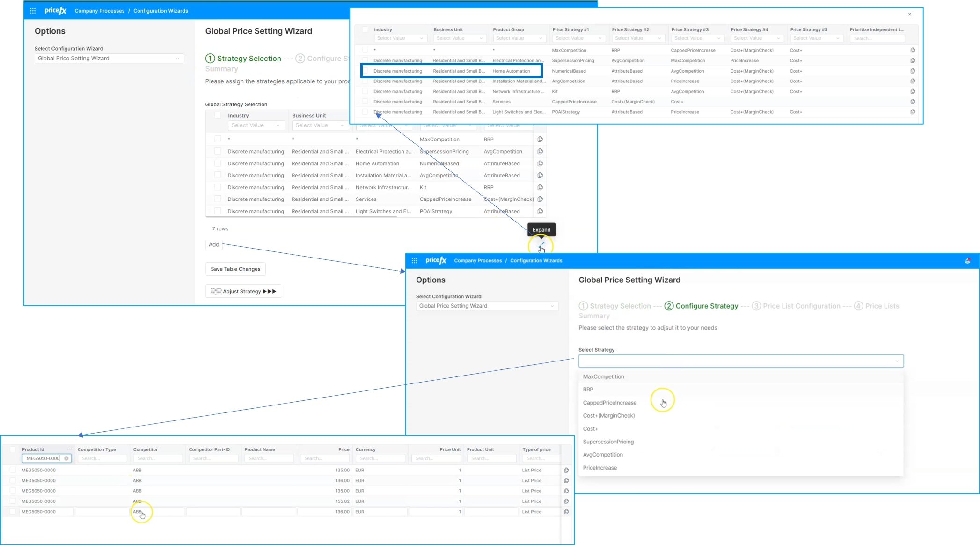
Task: Close the expanded table popup
Action: coord(910,15)
